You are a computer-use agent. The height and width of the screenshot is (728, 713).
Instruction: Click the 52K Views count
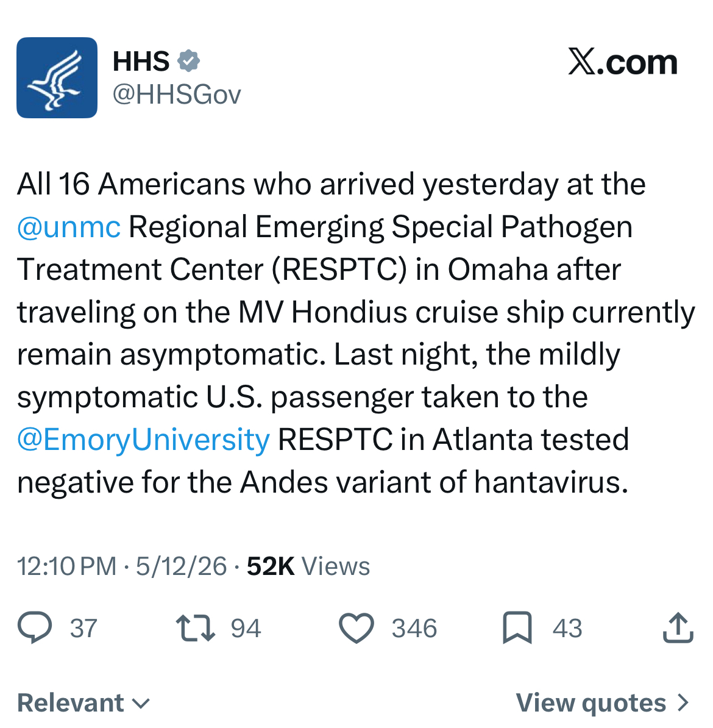coord(308,566)
